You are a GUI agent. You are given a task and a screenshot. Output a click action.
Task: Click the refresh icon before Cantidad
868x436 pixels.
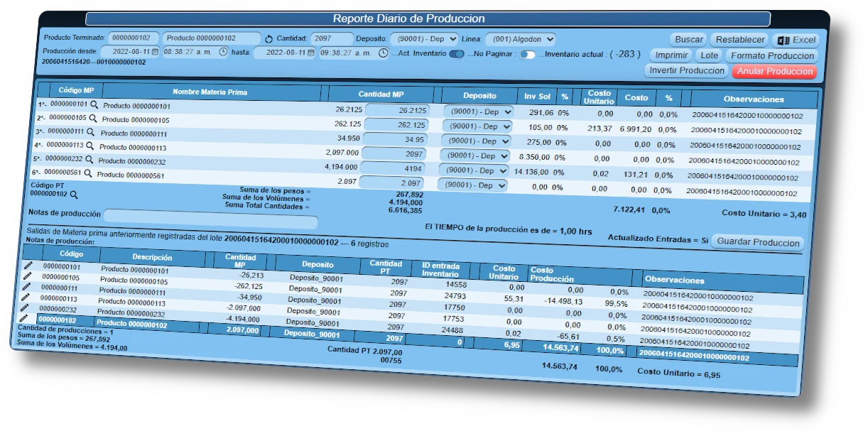268,38
